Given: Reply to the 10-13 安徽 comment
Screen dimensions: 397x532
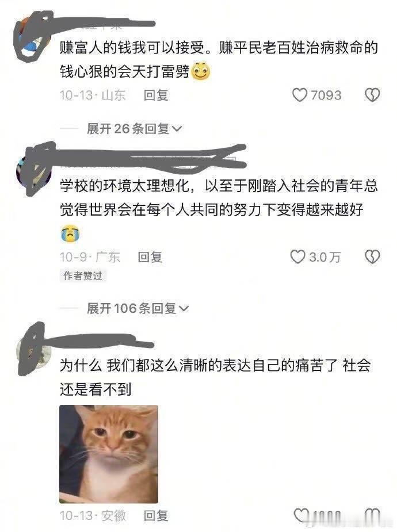Looking at the screenshot, I should (156, 516).
